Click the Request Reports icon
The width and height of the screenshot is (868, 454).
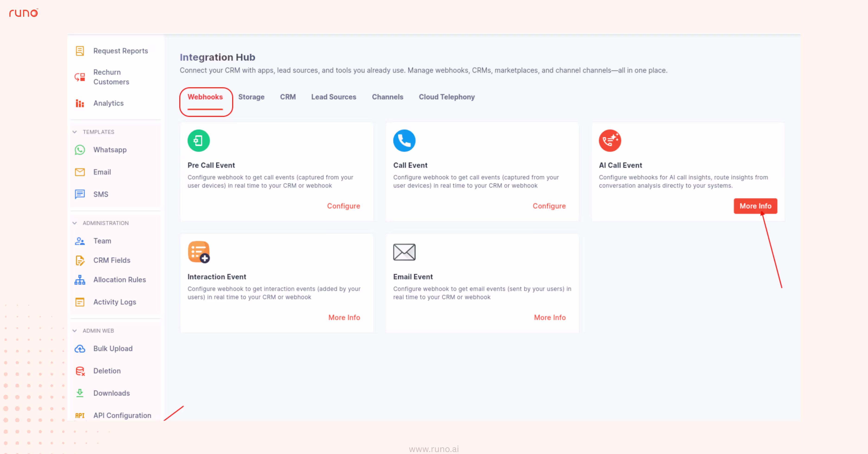pyautogui.click(x=80, y=51)
